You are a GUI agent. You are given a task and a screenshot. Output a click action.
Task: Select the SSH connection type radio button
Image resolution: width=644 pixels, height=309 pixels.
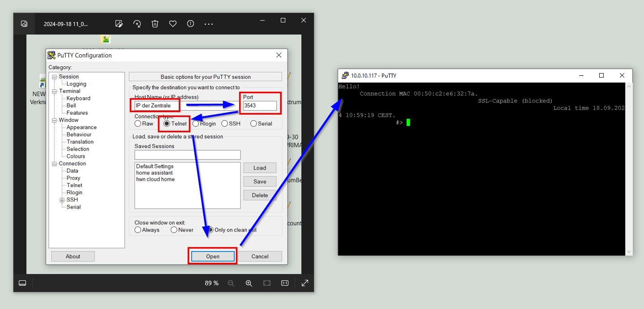coord(225,124)
